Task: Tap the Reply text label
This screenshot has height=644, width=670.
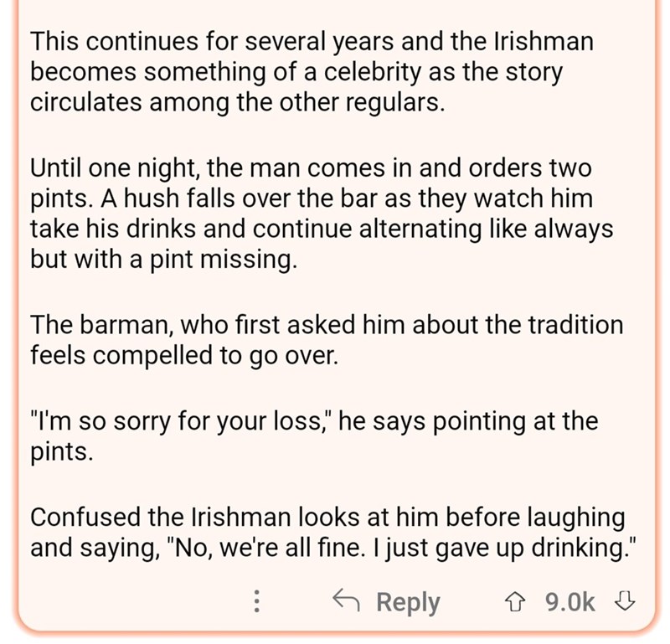Action: pos(408,603)
